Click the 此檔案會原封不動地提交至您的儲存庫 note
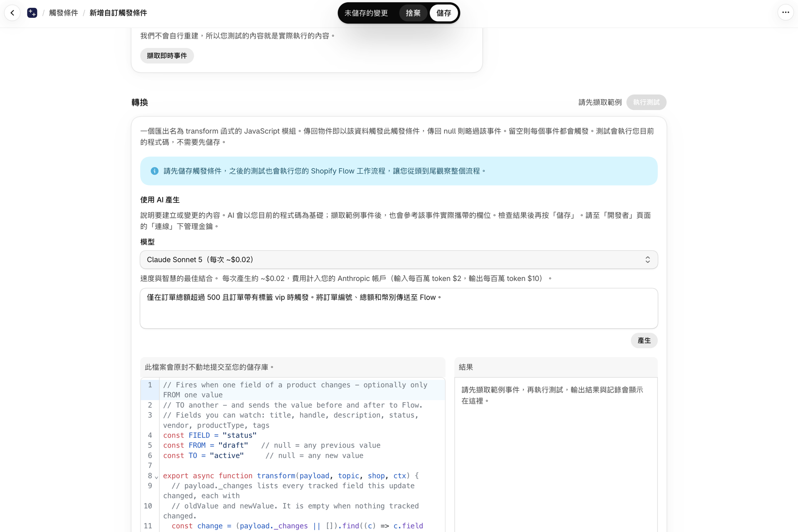Screen dimensions: 798x532 [209, 367]
